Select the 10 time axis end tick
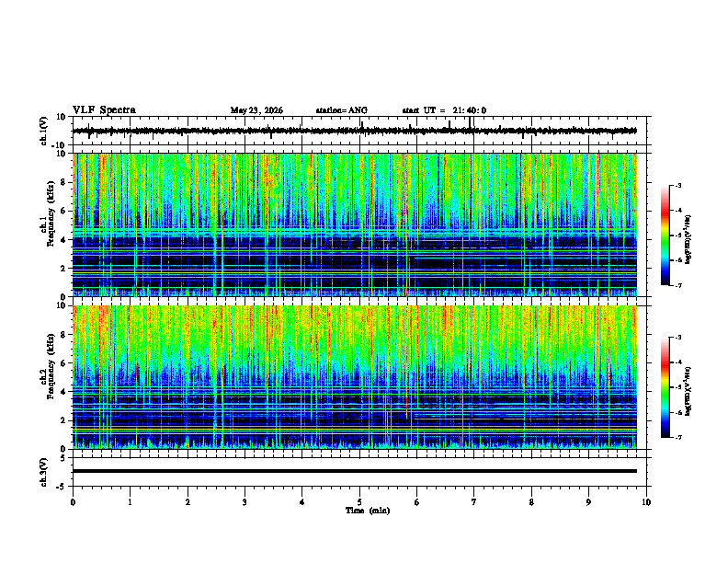The image size is (728, 563). [x=646, y=502]
